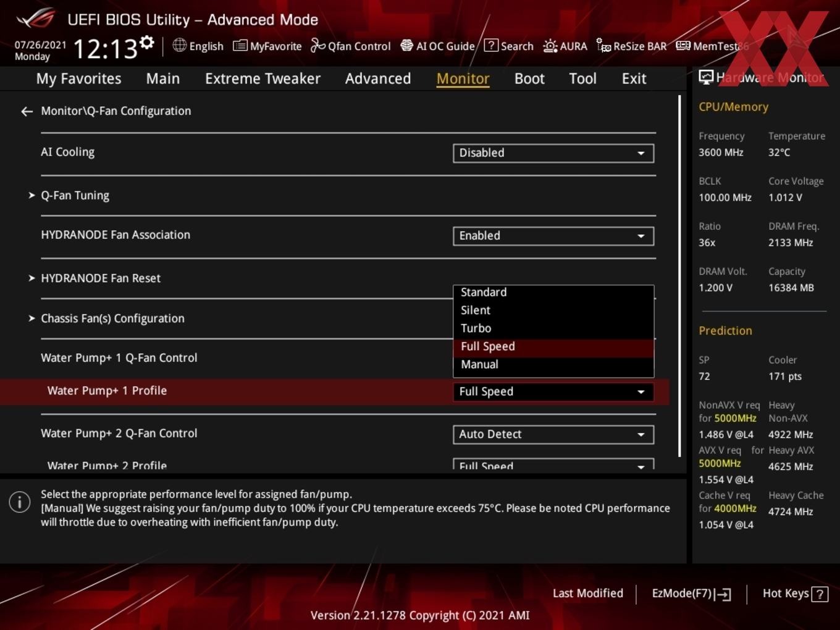Switch to Extreme Tweaker tab
Image resolution: width=840 pixels, height=630 pixels.
click(x=262, y=78)
